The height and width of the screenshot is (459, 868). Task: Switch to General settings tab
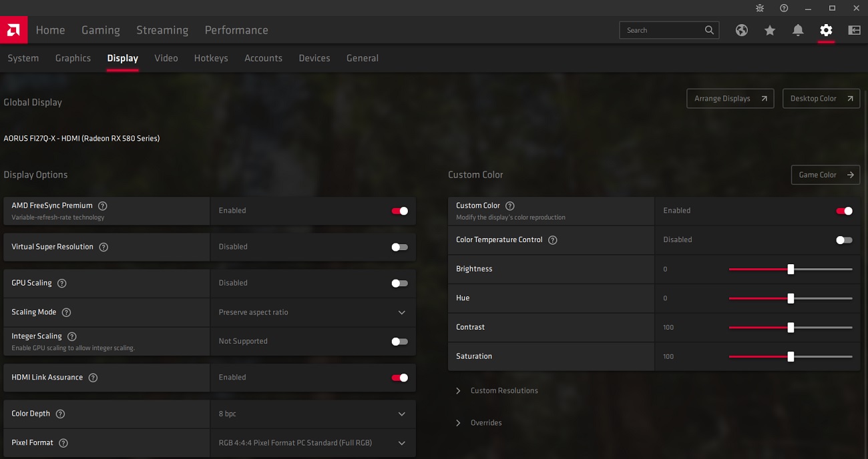(x=363, y=58)
